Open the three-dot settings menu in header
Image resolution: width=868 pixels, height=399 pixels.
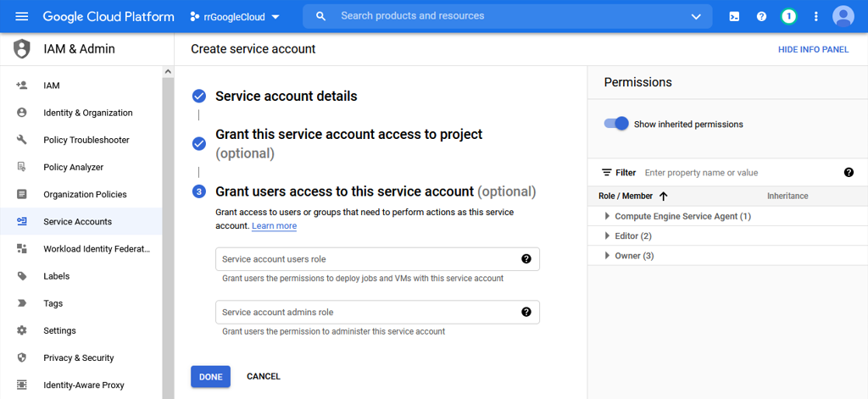815,16
